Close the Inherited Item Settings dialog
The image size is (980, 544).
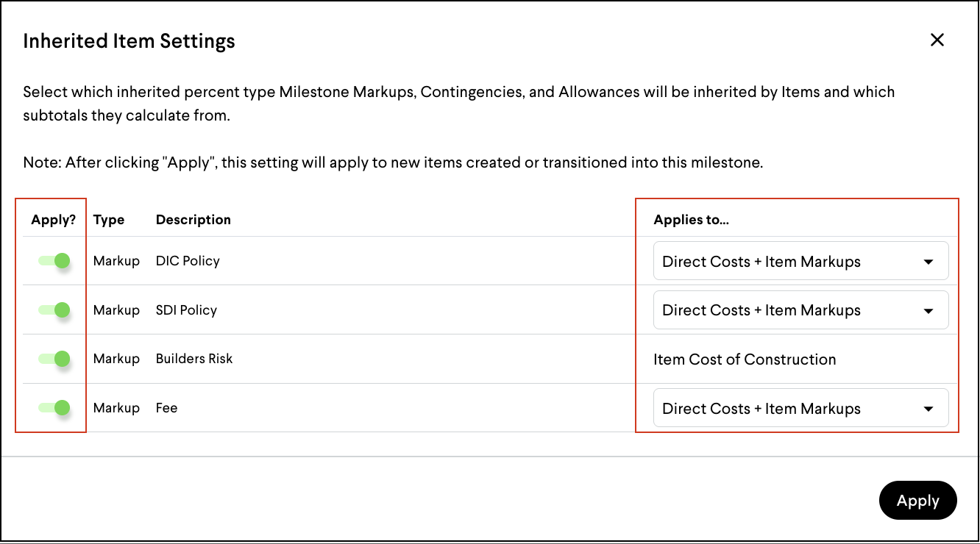(937, 40)
